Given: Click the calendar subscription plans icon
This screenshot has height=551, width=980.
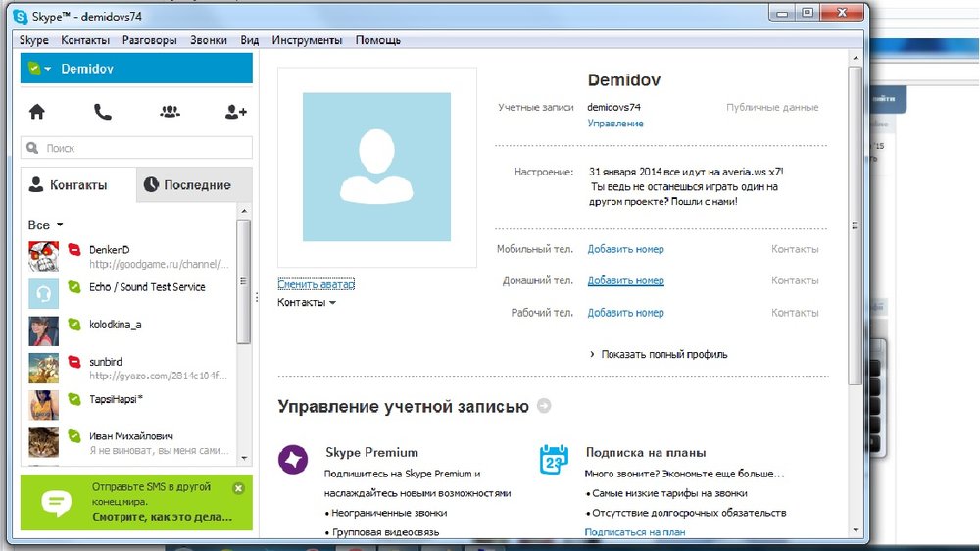Looking at the screenshot, I should (x=554, y=459).
